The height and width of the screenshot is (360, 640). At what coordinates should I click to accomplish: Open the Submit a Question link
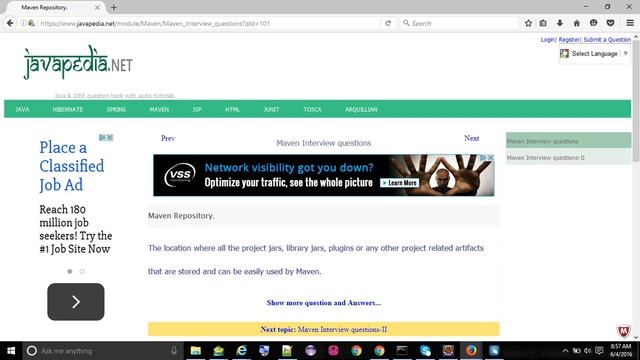[607, 40]
